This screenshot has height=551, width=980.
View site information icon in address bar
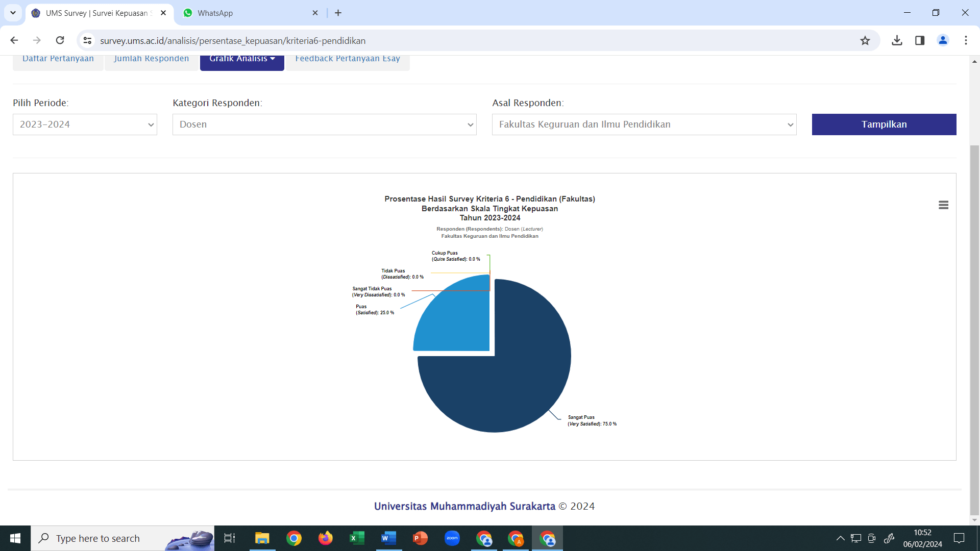pyautogui.click(x=87, y=40)
